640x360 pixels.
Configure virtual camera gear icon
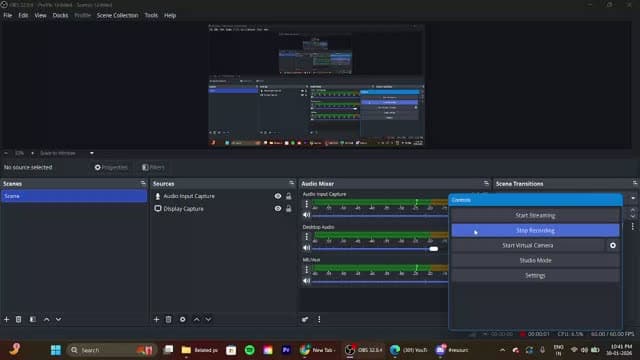pyautogui.click(x=613, y=245)
